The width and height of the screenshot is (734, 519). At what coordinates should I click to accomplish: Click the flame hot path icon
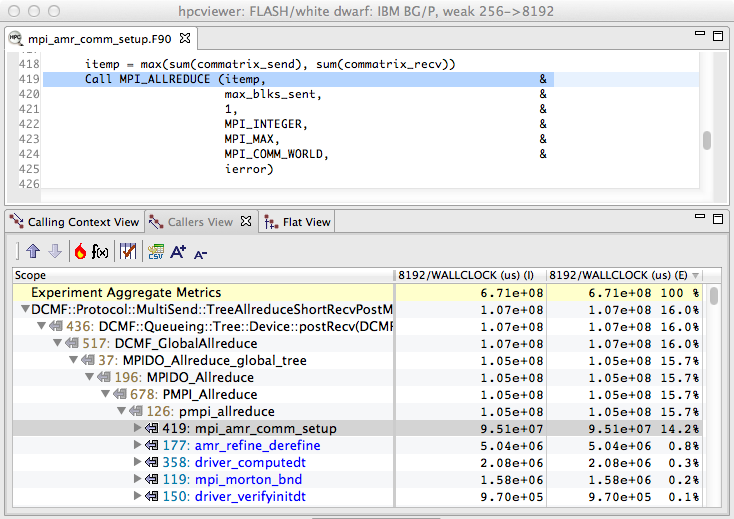pyautogui.click(x=80, y=253)
